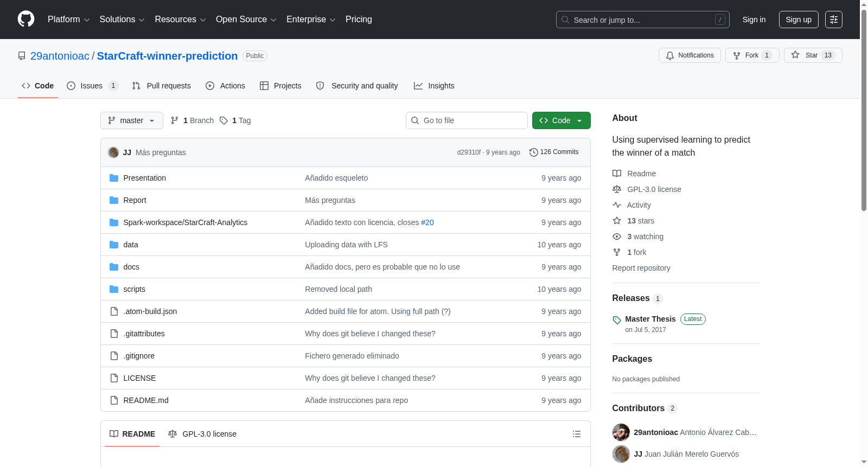Open the README outline list icon
The height and width of the screenshot is (467, 868).
tap(577, 434)
